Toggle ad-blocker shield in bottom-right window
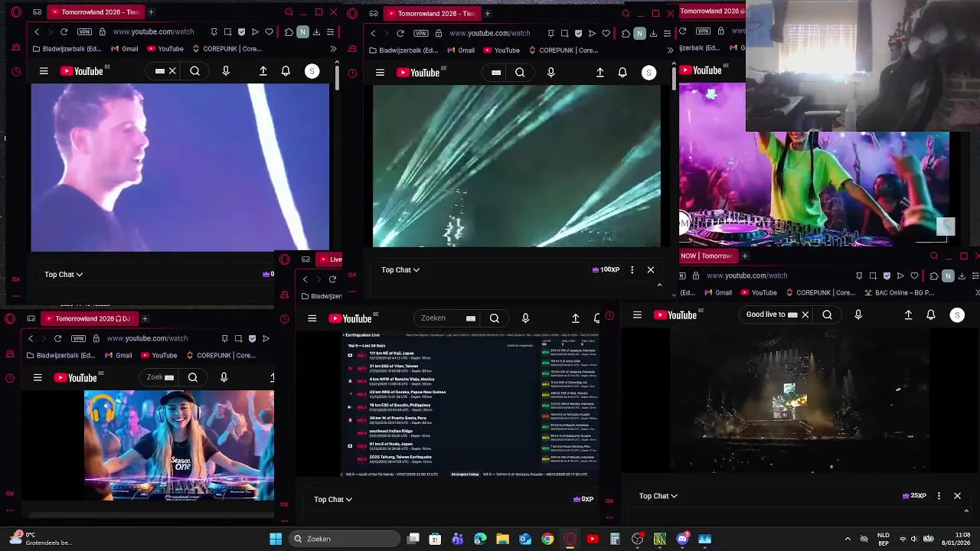 887,275
